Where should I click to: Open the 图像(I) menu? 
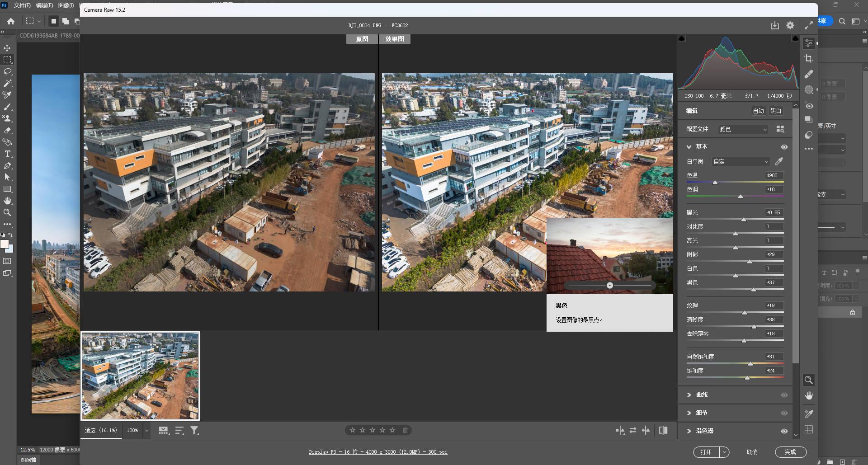pos(66,5)
